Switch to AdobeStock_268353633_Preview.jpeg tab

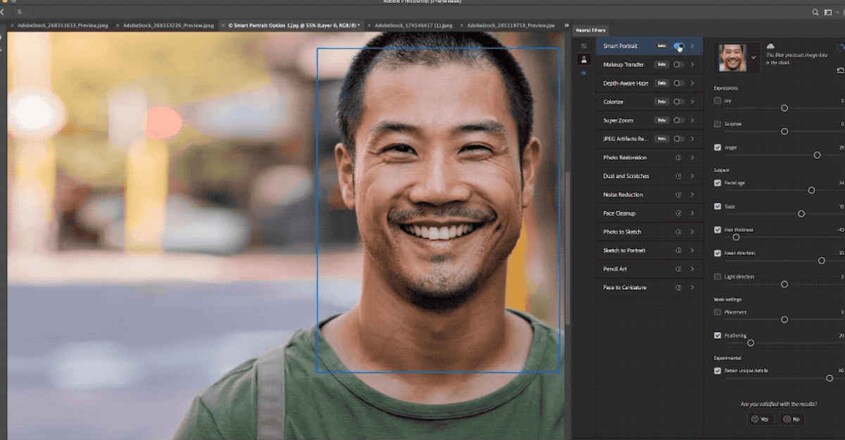(x=63, y=25)
